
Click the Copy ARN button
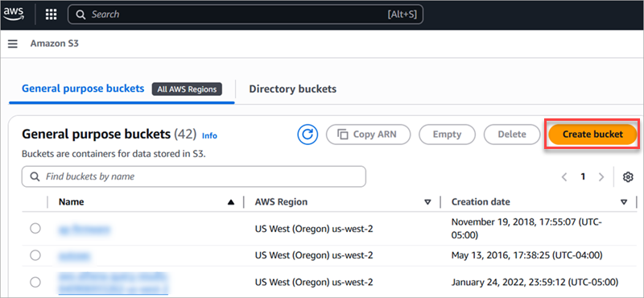tap(368, 135)
